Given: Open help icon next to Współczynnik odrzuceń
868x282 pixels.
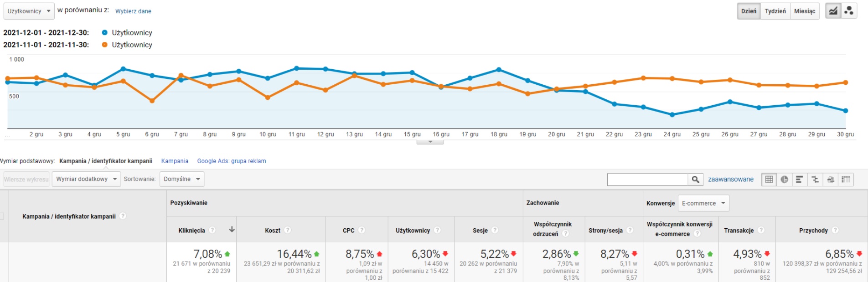Looking at the screenshot, I should pyautogui.click(x=565, y=233).
